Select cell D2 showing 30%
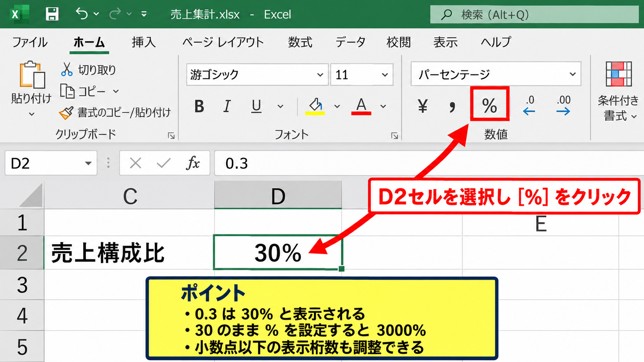The height and width of the screenshot is (362, 644). [278, 252]
